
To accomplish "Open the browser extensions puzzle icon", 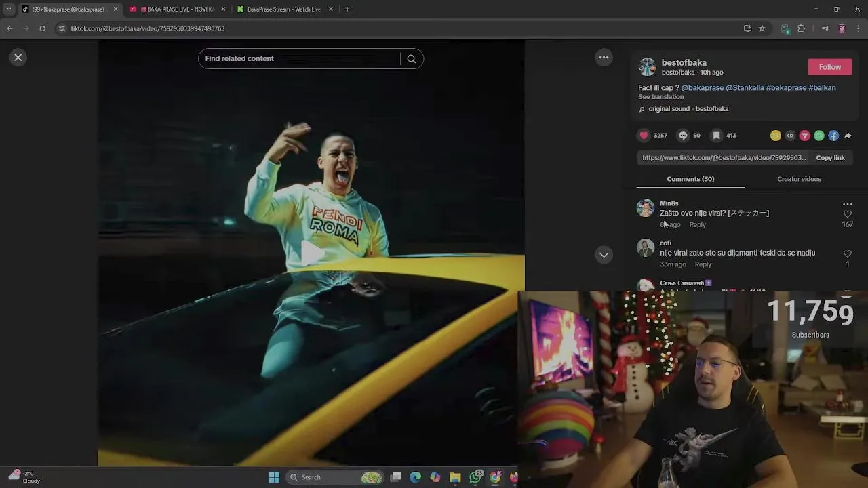I will click(x=802, y=28).
